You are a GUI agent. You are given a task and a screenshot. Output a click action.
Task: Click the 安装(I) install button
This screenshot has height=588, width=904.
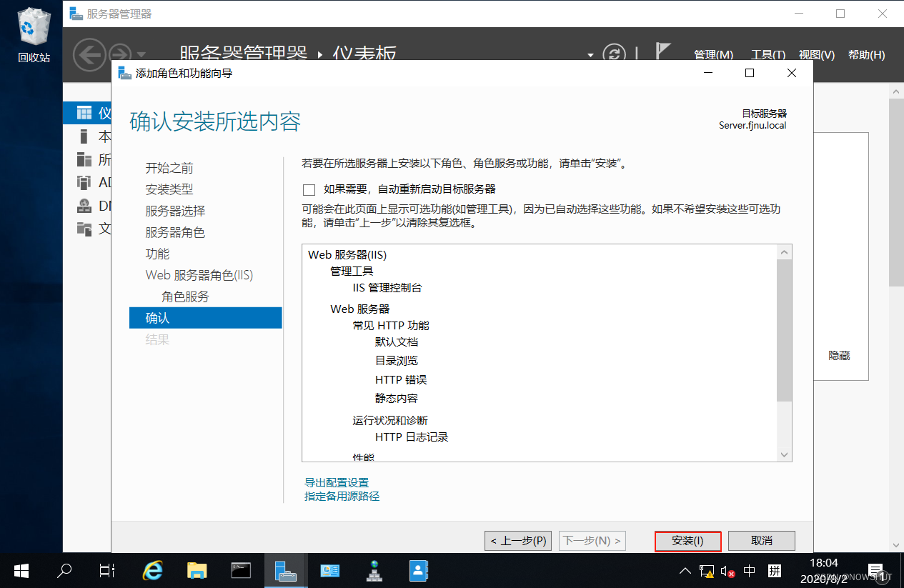click(687, 541)
